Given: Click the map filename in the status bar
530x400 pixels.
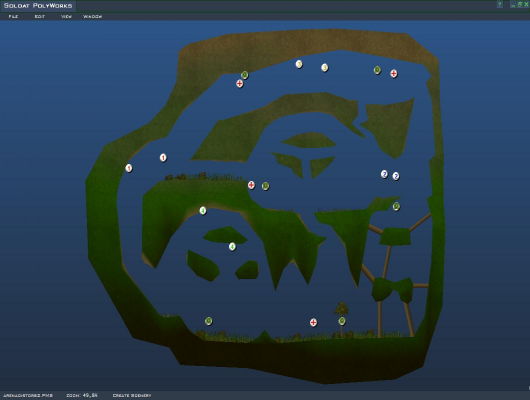Looking at the screenshot, I should tap(28, 395).
